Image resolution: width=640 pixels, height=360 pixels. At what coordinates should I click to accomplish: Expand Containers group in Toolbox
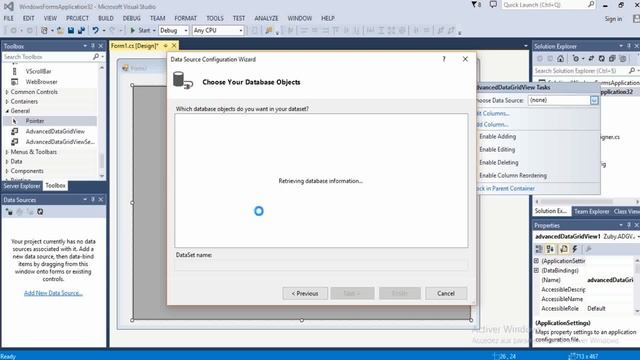(x=7, y=102)
